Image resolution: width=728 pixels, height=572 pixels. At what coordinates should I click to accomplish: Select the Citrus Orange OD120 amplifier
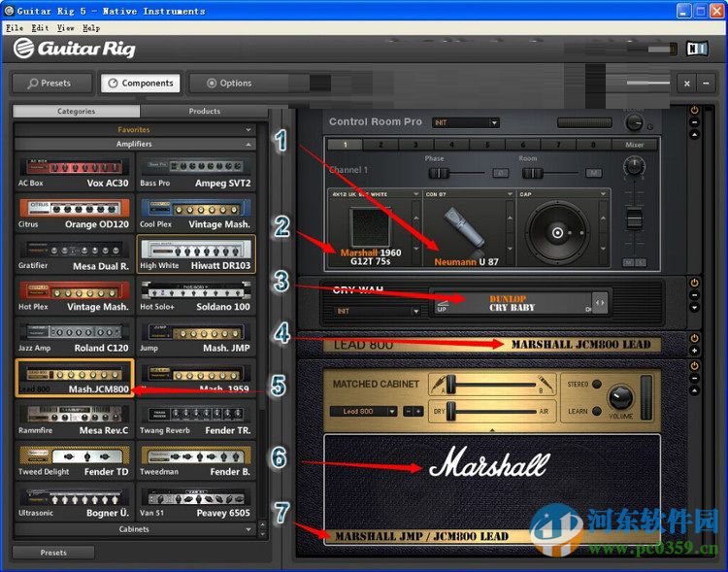pyautogui.click(x=75, y=213)
